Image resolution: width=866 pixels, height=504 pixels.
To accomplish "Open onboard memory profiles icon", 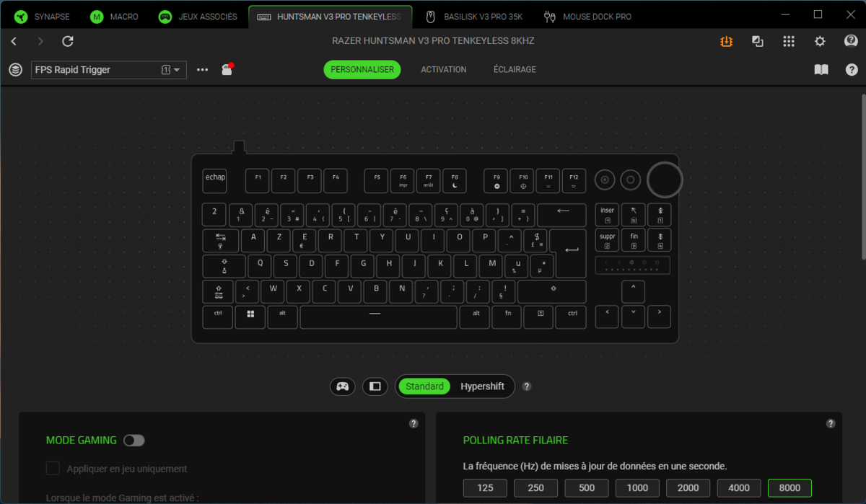I will [x=227, y=69].
